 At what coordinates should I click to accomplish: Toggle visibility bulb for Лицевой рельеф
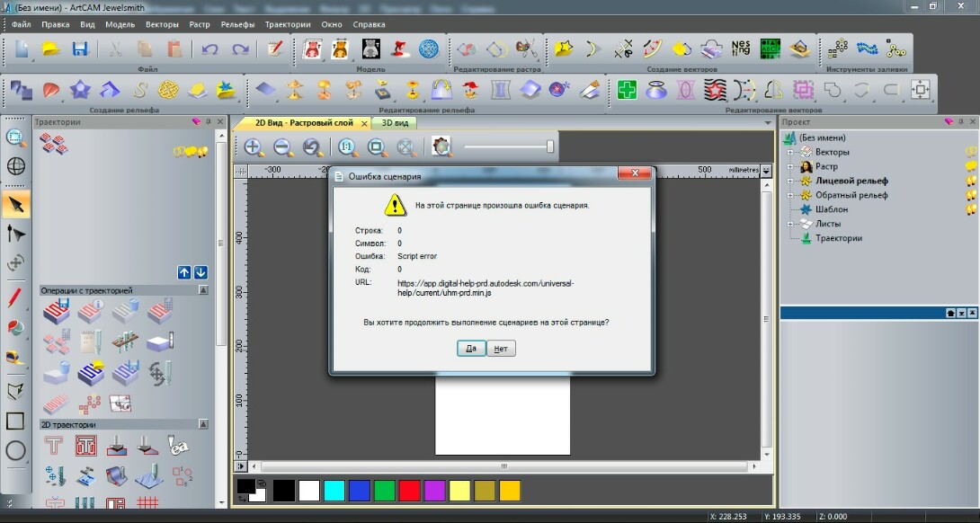point(971,181)
